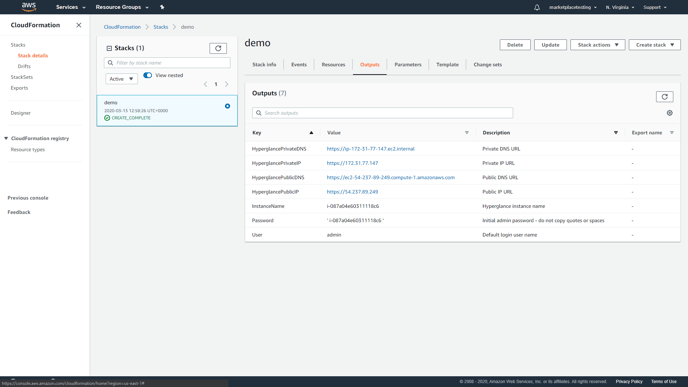Open the HyperglancePrivateDNS URL link
This screenshot has height=387, width=688.
click(370, 149)
